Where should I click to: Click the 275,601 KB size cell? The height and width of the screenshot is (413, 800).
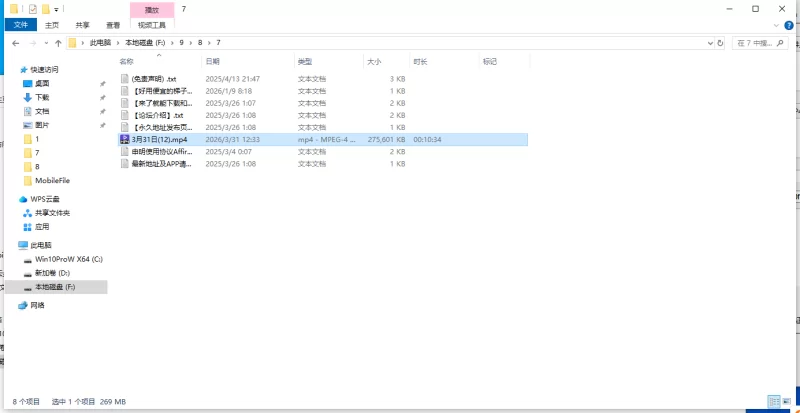click(386, 139)
